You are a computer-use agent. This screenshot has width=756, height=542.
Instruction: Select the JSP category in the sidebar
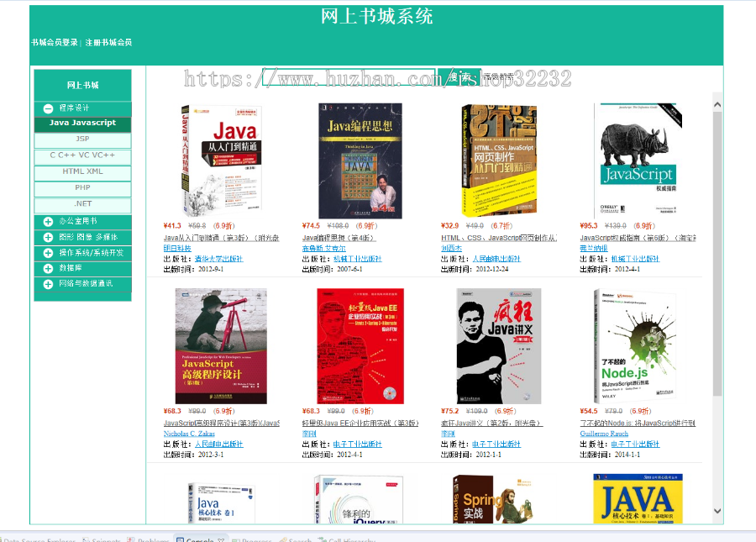81,139
